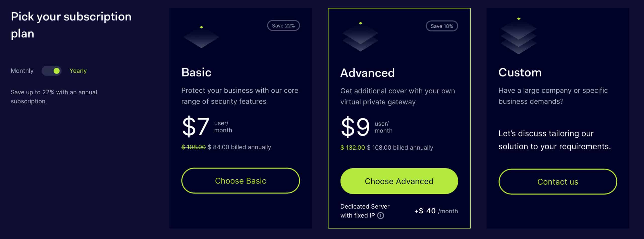Image resolution: width=644 pixels, height=239 pixels.
Task: Click the Save 18% badge
Action: coord(442,26)
